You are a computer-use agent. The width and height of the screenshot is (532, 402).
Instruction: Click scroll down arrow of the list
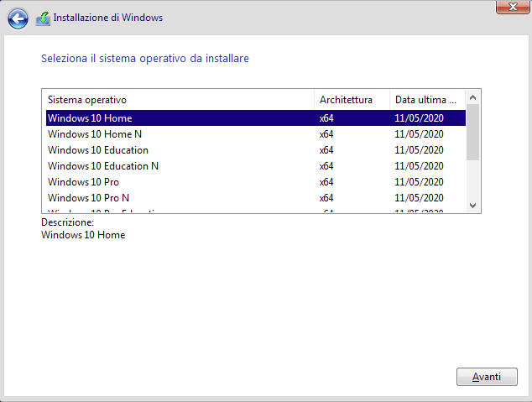[x=473, y=206]
